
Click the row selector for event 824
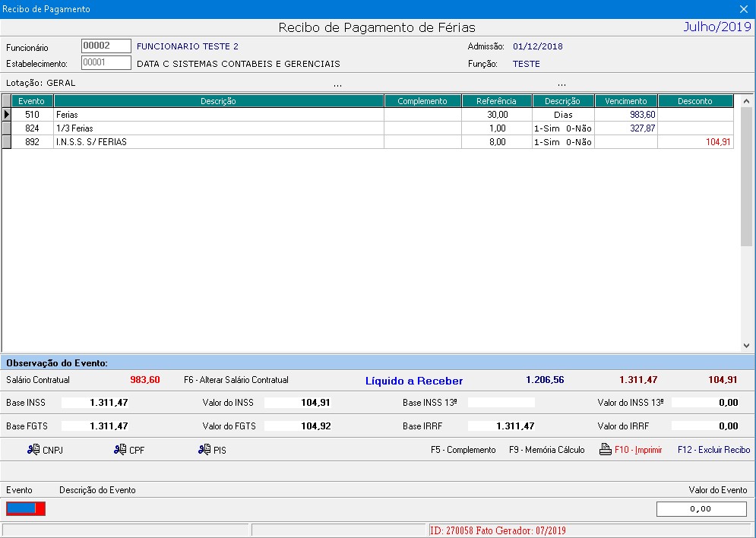[7, 128]
